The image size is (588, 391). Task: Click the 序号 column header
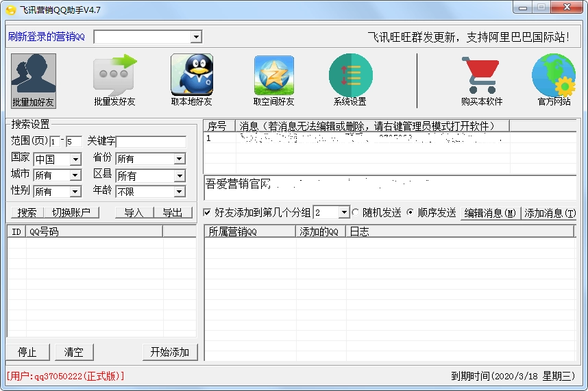219,126
